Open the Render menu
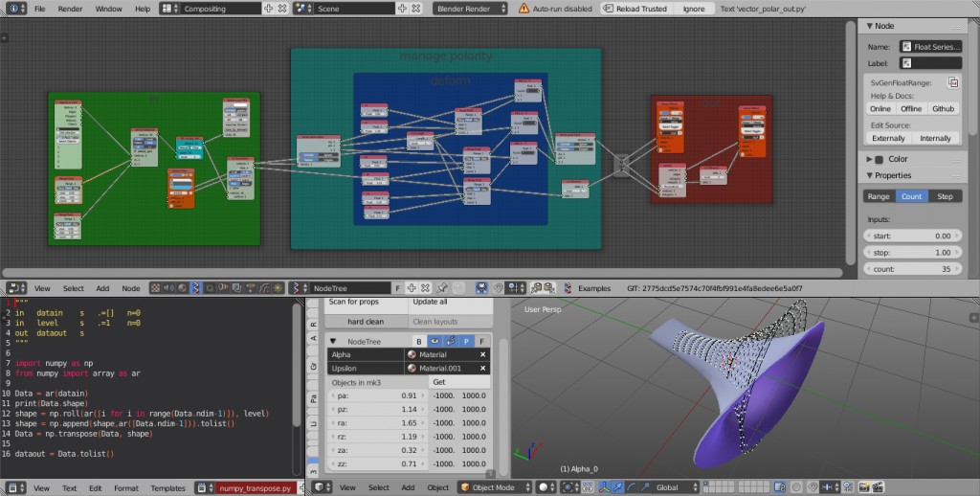The height and width of the screenshot is (496, 980). (x=70, y=9)
